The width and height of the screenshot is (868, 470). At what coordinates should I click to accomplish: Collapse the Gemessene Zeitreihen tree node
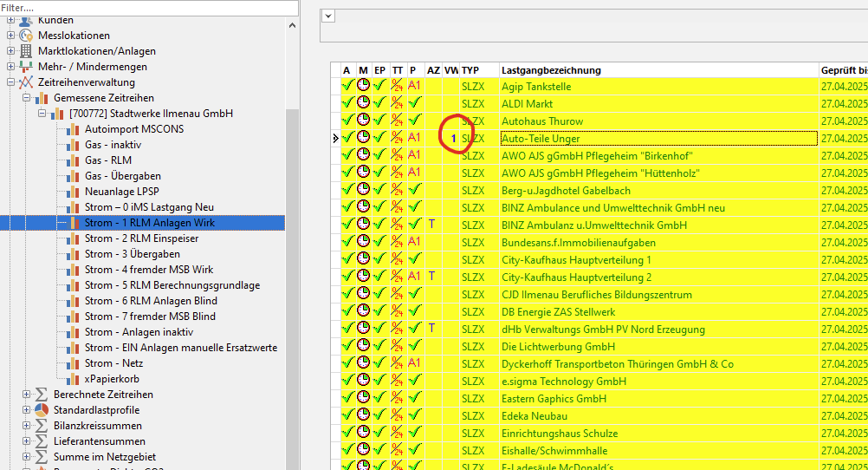pyautogui.click(x=26, y=98)
